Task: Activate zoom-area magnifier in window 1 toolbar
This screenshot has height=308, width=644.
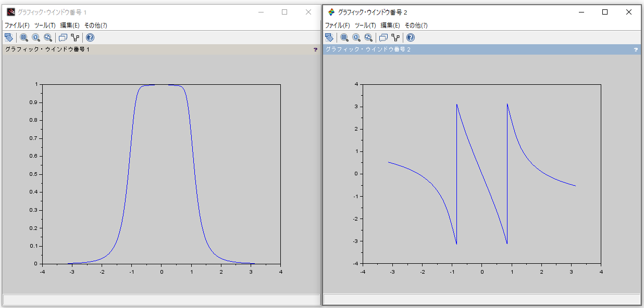Action: 24,37
